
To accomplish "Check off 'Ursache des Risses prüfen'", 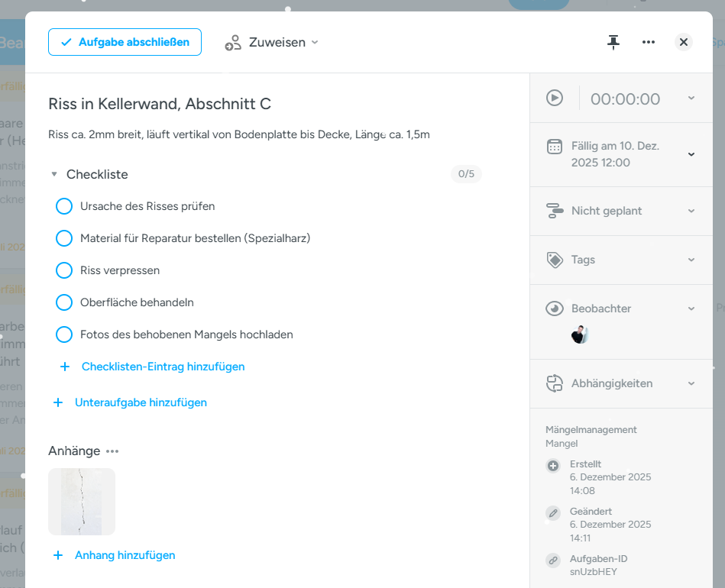I will click(64, 206).
